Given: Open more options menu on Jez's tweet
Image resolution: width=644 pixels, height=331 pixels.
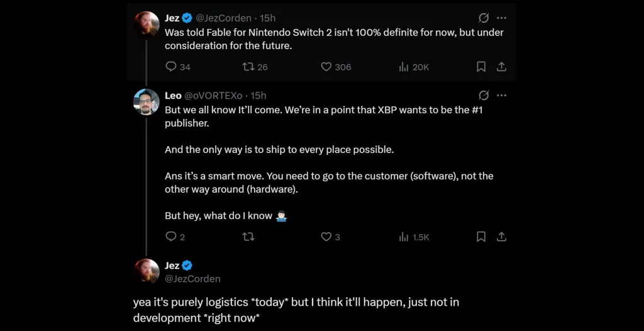Looking at the screenshot, I should [501, 18].
